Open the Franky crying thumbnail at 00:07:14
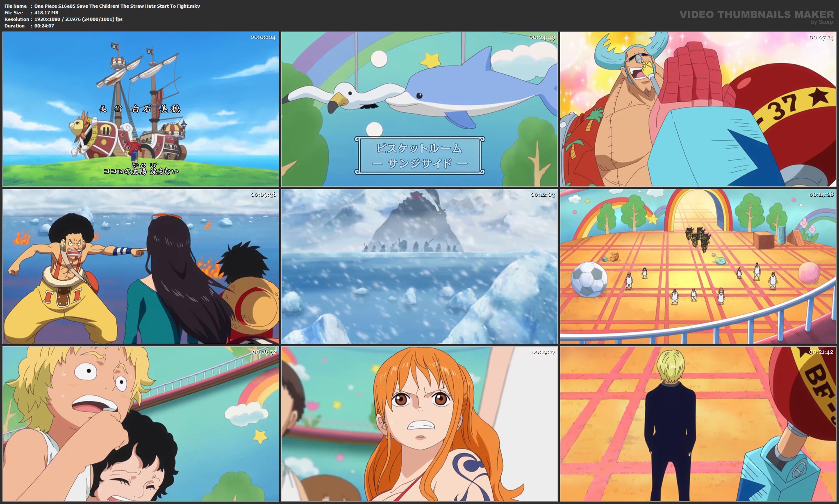This screenshot has height=504, width=839. click(x=698, y=109)
